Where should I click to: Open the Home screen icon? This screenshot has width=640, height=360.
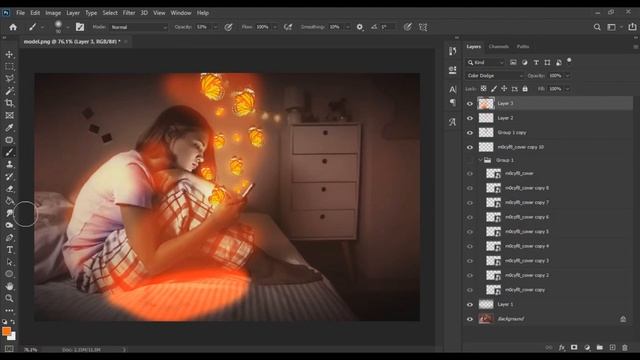click(13, 27)
